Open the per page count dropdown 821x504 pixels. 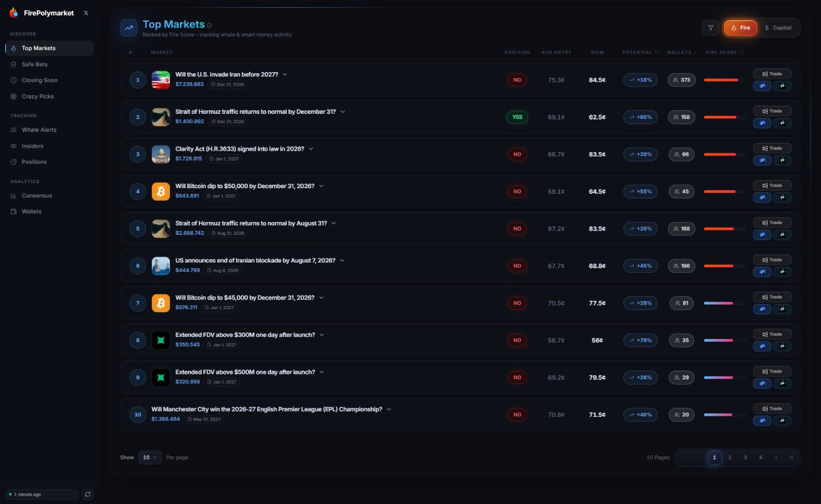[150, 457]
